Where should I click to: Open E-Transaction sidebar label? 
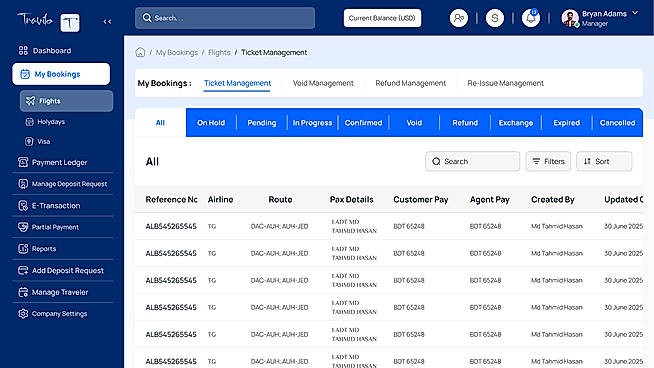tap(56, 205)
